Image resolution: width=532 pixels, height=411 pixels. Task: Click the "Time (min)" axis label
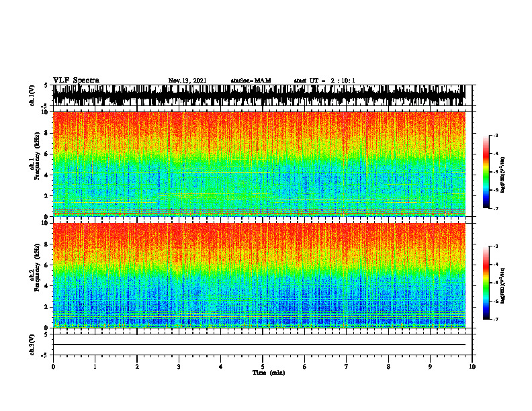(x=269, y=373)
